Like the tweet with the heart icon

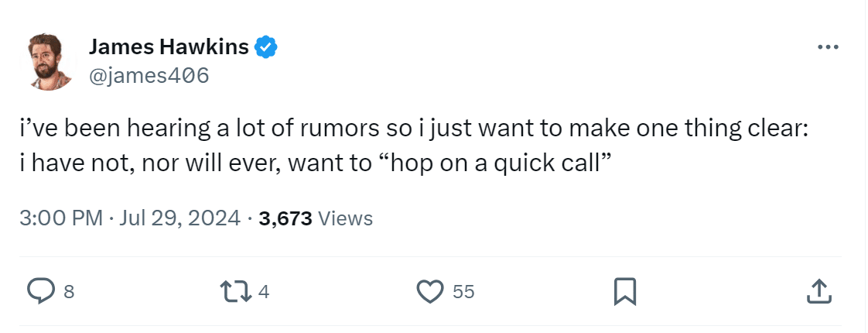pos(428,291)
